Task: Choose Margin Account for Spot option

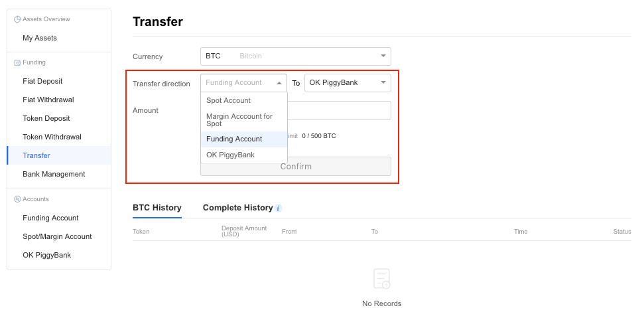Action: pyautogui.click(x=244, y=120)
